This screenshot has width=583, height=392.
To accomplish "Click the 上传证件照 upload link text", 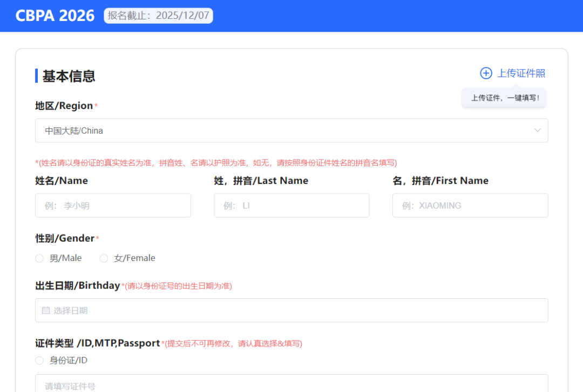I will click(x=521, y=73).
